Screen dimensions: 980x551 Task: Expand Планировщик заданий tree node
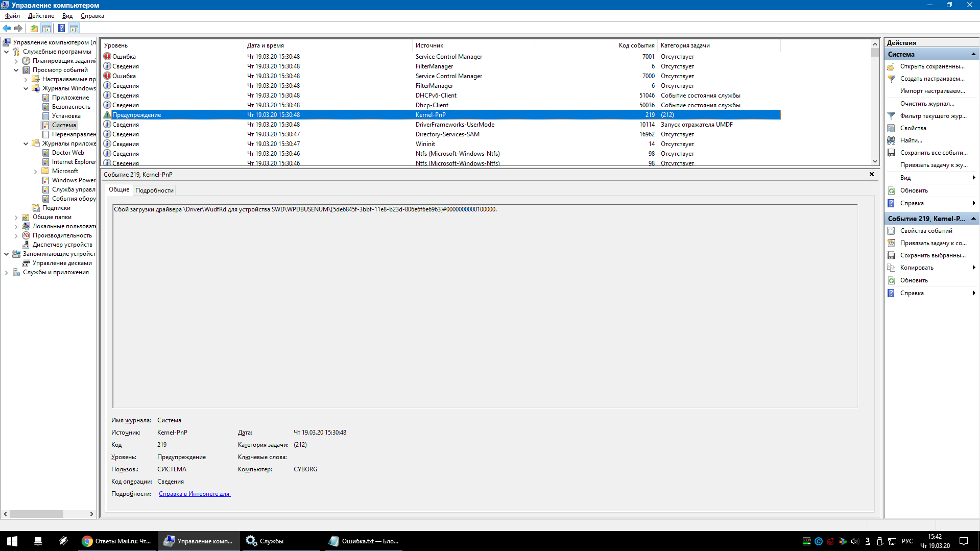[16, 61]
